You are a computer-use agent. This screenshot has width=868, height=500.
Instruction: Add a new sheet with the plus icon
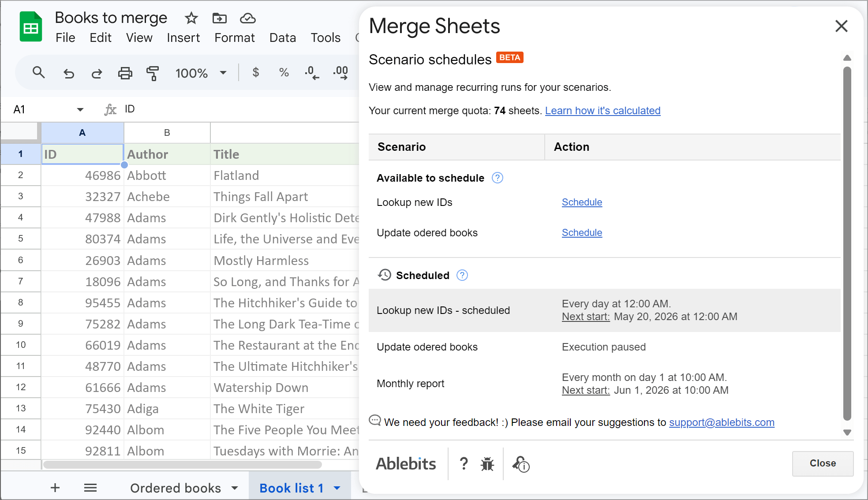(55, 488)
